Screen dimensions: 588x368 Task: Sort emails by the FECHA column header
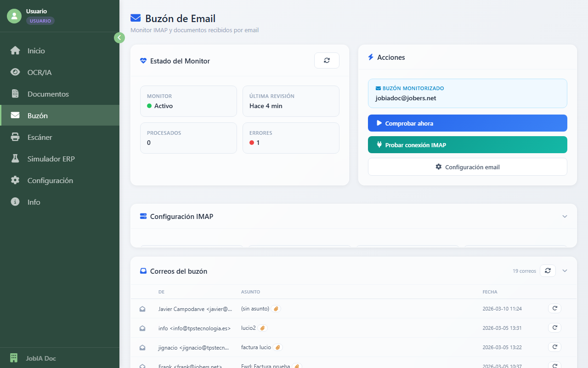[x=490, y=292]
